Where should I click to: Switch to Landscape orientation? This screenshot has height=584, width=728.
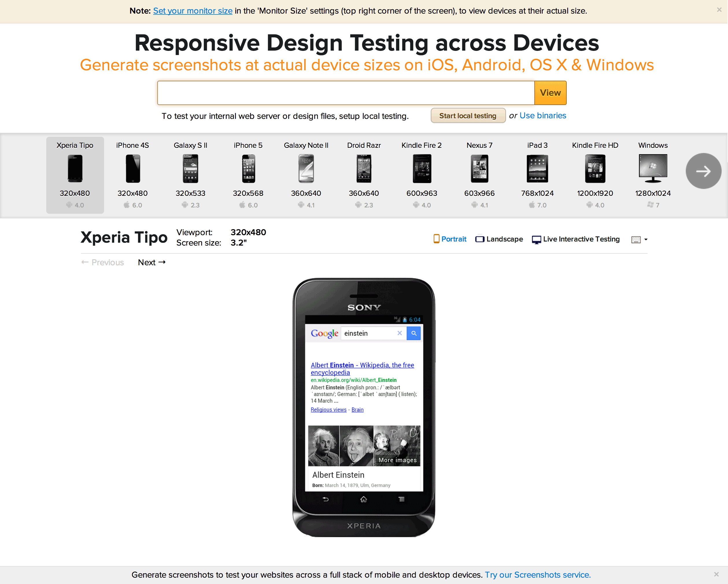tap(499, 239)
